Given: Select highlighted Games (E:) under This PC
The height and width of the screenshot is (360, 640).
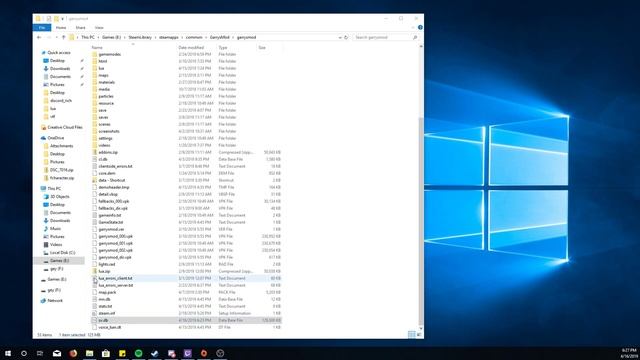Looking at the screenshot, I should [x=59, y=260].
